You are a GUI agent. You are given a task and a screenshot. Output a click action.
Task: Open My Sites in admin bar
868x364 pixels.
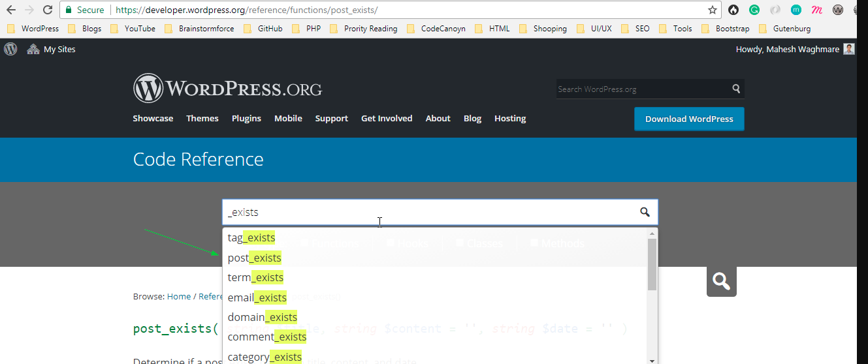click(x=51, y=49)
